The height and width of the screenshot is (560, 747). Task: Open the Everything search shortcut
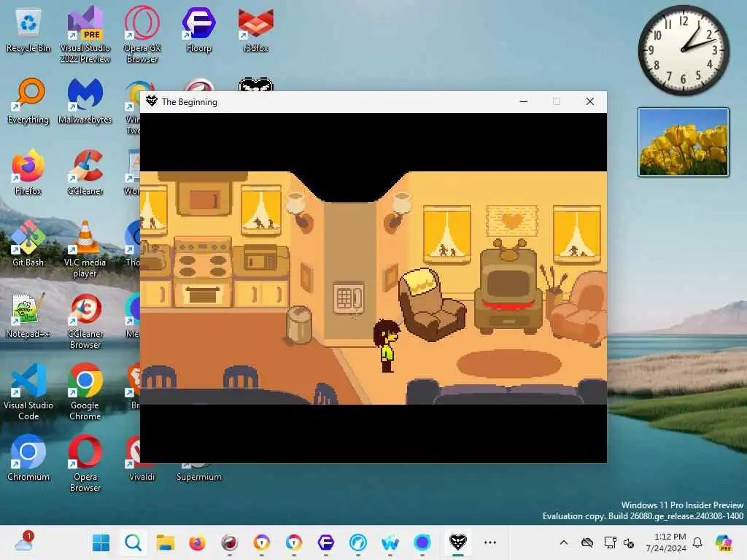click(x=28, y=102)
